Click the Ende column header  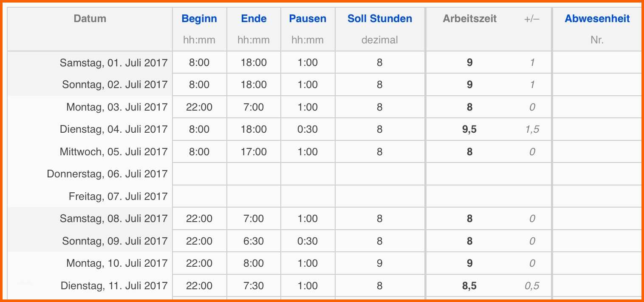coord(254,19)
